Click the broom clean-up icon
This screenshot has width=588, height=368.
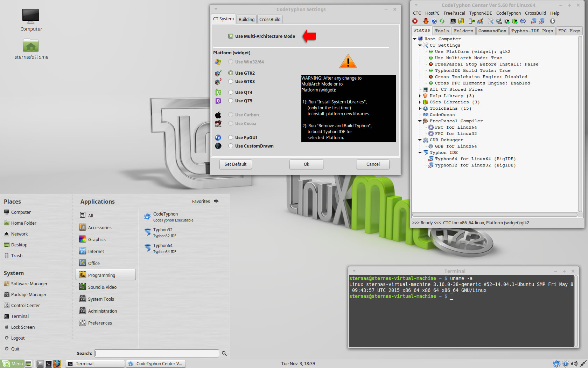point(480,21)
